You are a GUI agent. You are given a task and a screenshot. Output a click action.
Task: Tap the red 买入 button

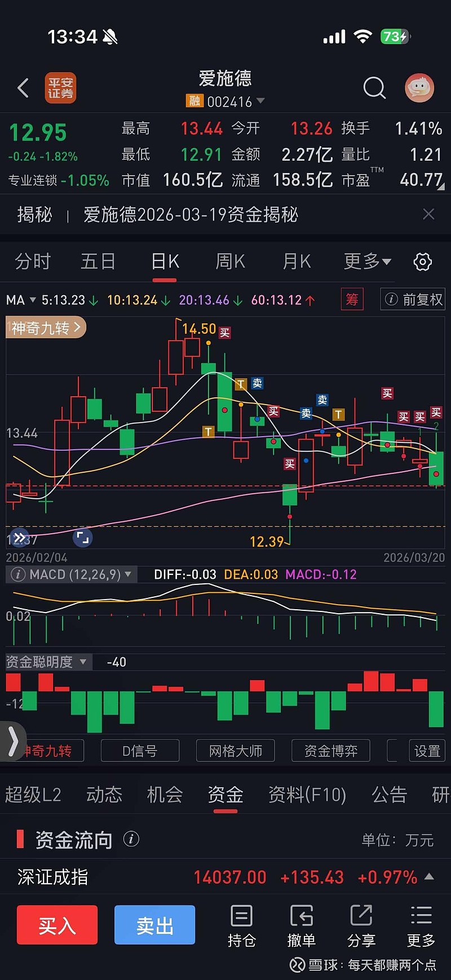(x=57, y=925)
